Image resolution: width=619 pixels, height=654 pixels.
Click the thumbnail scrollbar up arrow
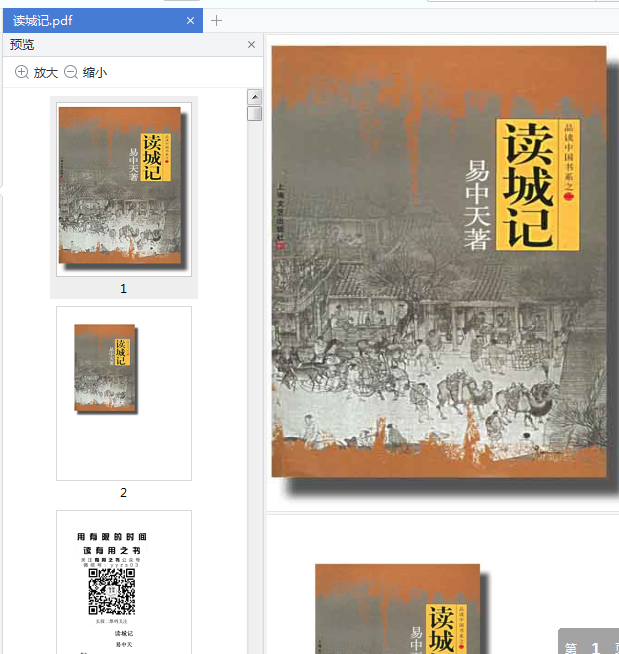point(254,97)
